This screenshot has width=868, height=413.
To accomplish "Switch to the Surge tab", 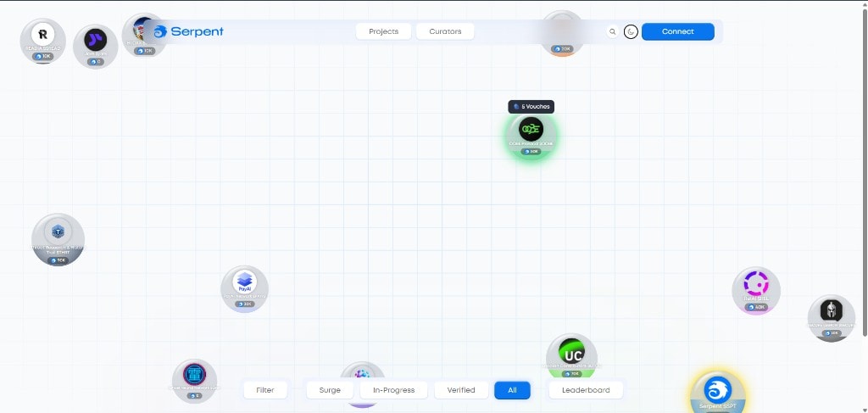I will pyautogui.click(x=330, y=390).
